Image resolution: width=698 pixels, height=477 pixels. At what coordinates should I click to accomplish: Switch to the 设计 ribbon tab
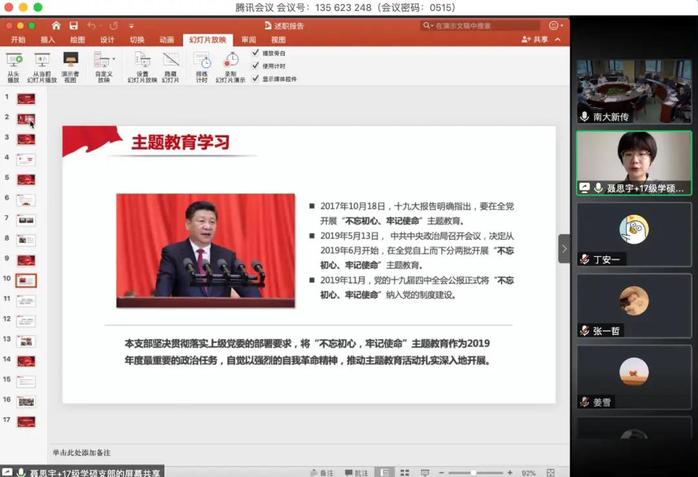107,40
